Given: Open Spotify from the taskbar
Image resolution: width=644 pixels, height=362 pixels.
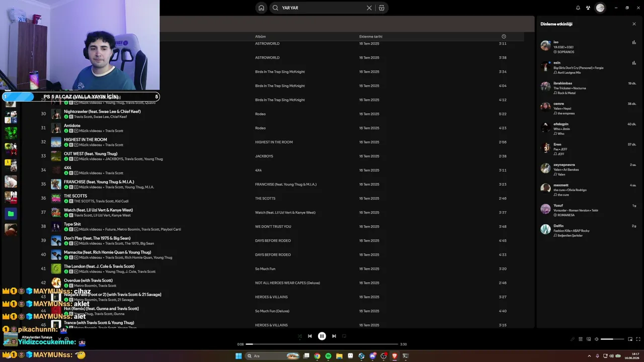Looking at the screenshot, I should (328, 356).
